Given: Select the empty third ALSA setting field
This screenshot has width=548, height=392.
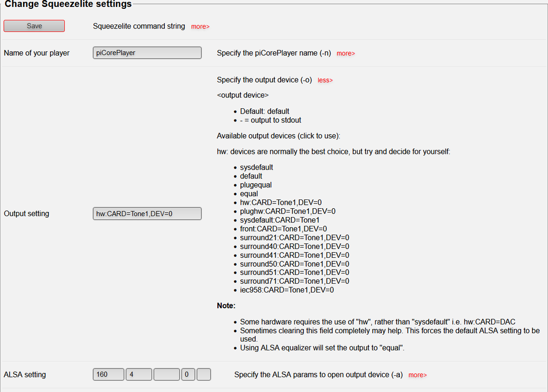Looking at the screenshot, I should coord(167,374).
